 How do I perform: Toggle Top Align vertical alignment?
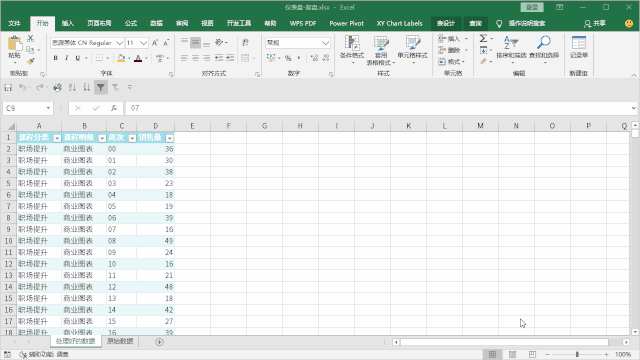coord(184,42)
